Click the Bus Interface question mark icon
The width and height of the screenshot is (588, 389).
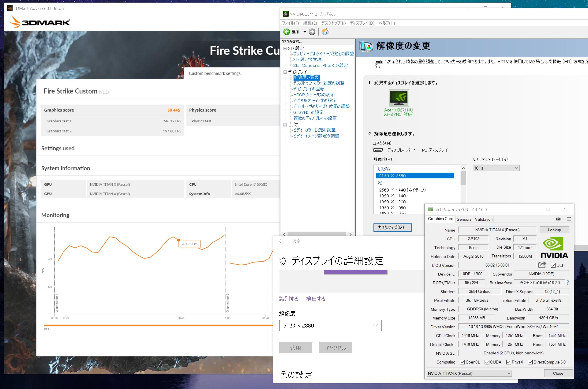[x=568, y=283]
